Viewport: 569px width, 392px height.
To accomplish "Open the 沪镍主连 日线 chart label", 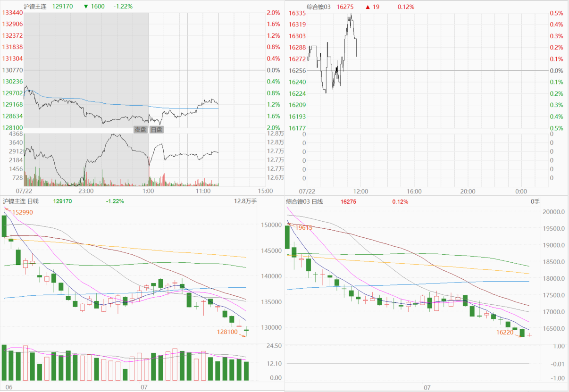I will (x=21, y=201).
